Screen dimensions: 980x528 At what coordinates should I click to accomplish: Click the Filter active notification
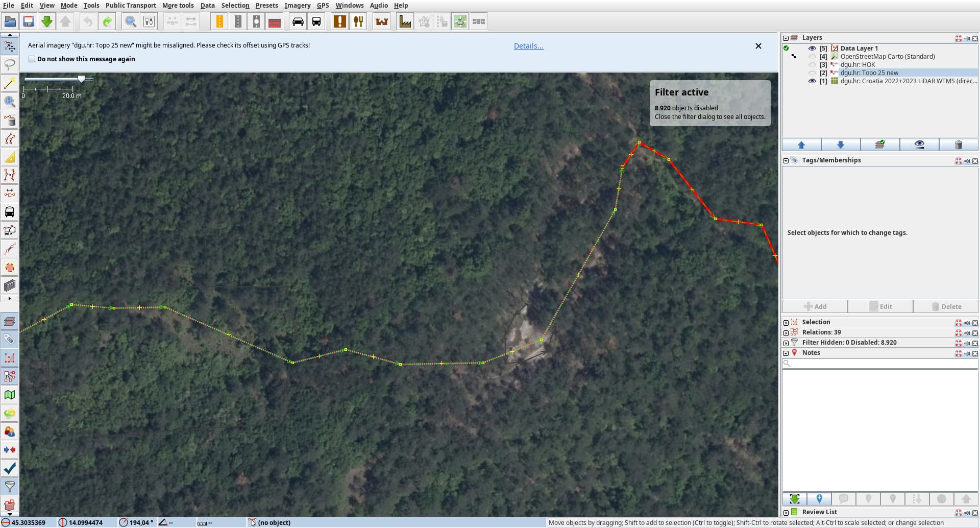(x=710, y=103)
